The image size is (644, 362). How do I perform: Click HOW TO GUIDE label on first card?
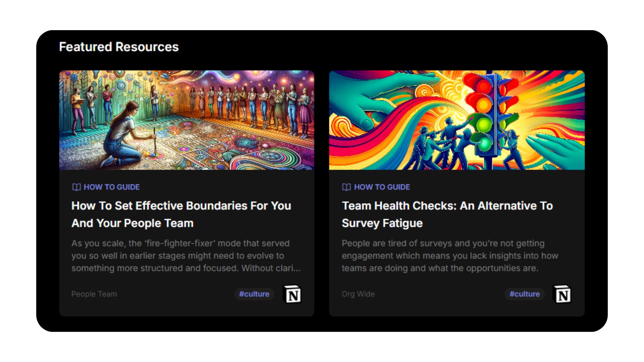[112, 187]
